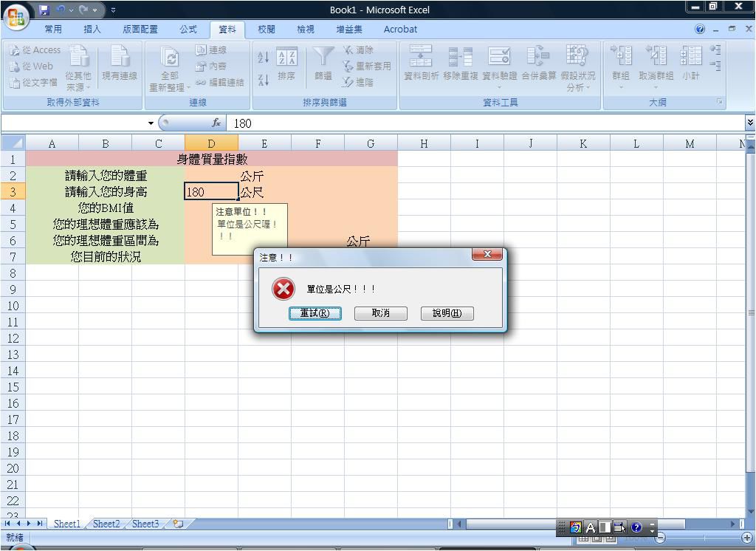This screenshot has width=756, height=551.
Task: Switch to the 校閱 ribbon tab
Action: pos(266,30)
